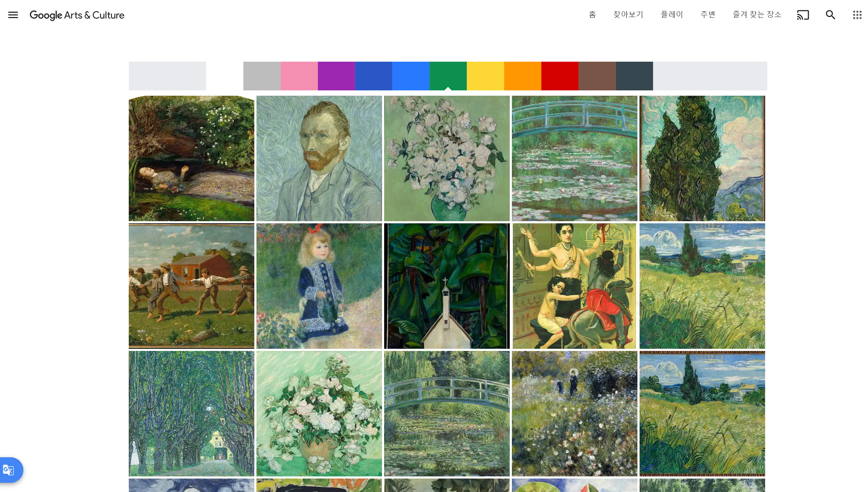Click the Google Arts & Culture logo
Image resolution: width=868 pixels, height=492 pixels.
coord(77,15)
